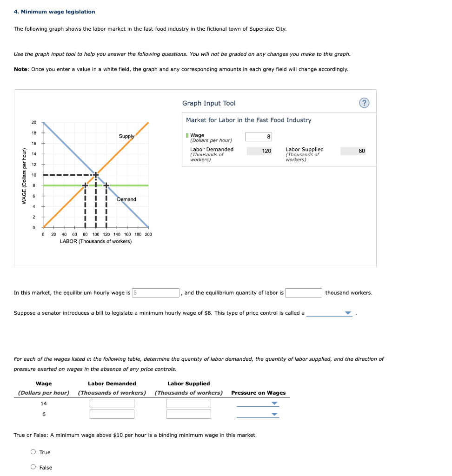Screen dimensions: 452x476
Task: Select the True radio button
Action: click(x=33, y=452)
